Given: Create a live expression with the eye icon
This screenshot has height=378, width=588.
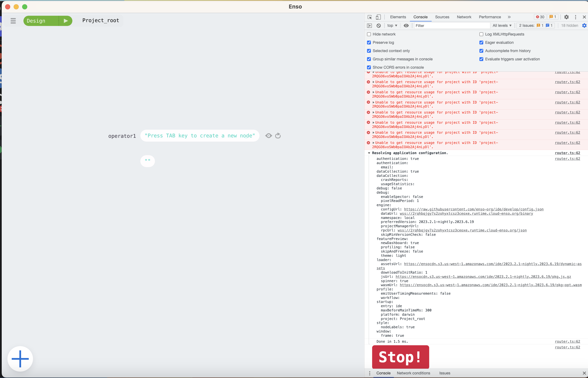Looking at the screenshot, I should [406, 26].
